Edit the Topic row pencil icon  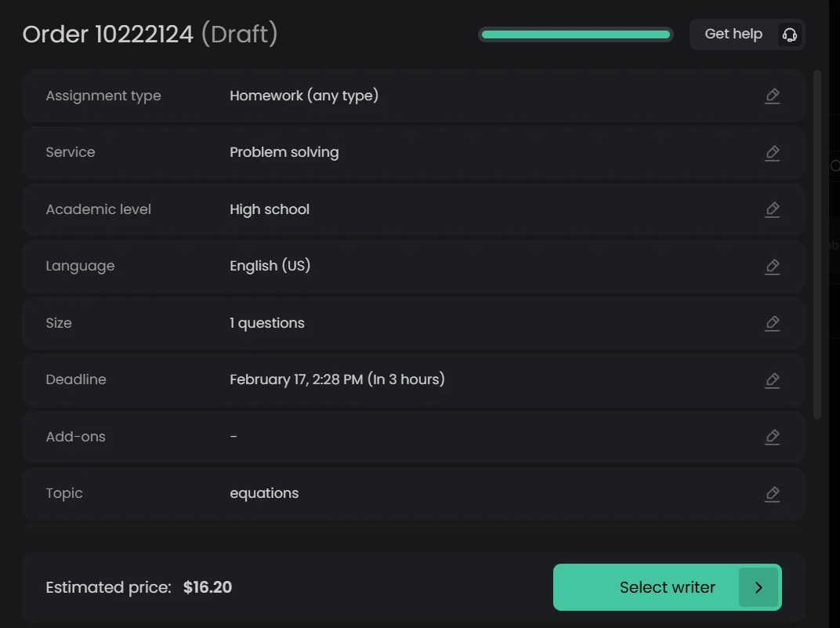tap(772, 493)
